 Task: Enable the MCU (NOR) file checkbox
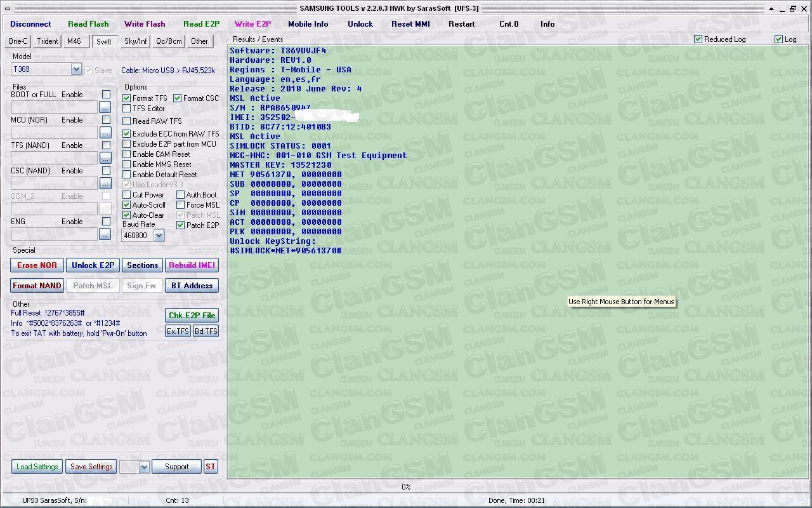(107, 120)
